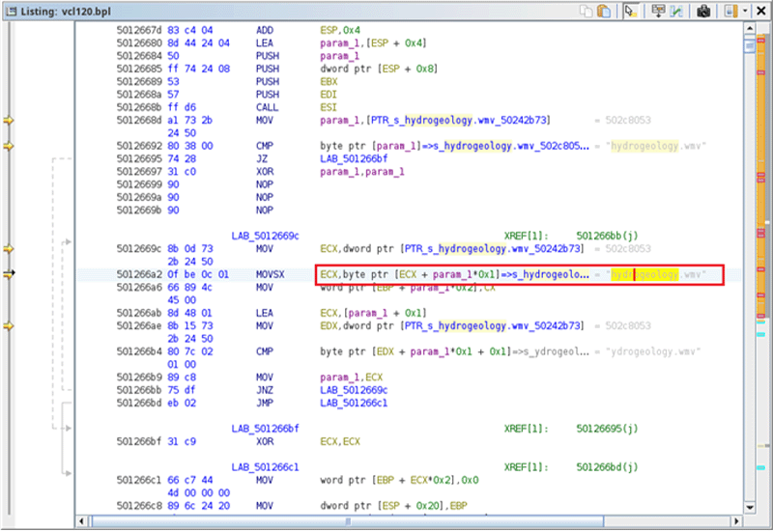Click the XREF reference 501266bb(j)

607,236
